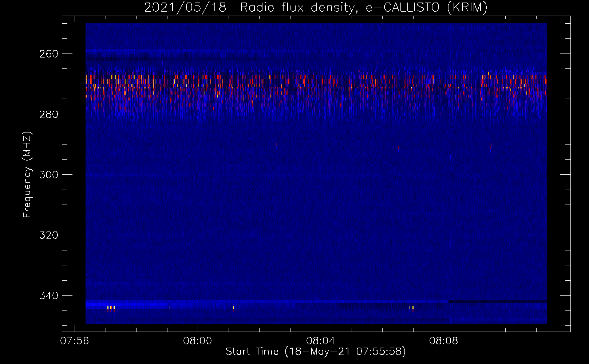Click the 07:56 time tick label
Viewport: 589px width, 364px height.
click(x=75, y=341)
